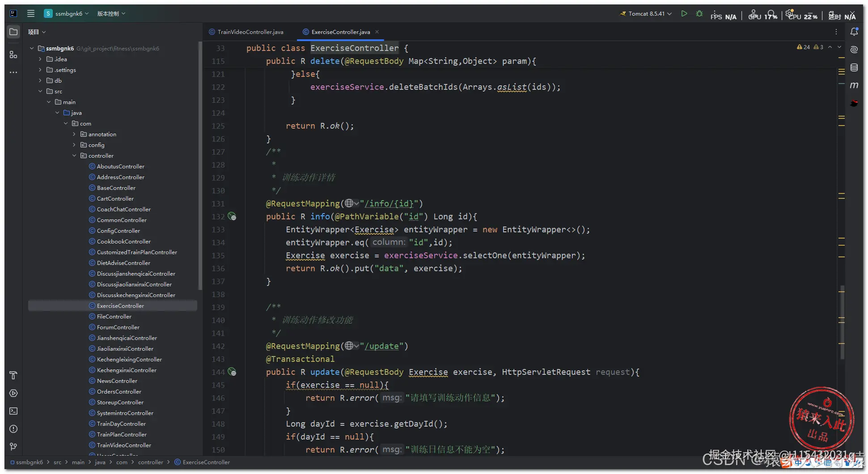Viewport: 868px width, 474px height.
Task: Click the errors count indicator showing 3
Action: coord(819,47)
